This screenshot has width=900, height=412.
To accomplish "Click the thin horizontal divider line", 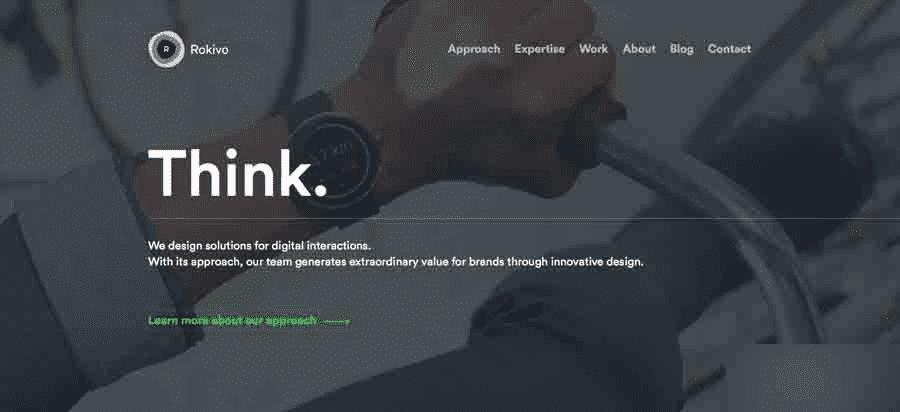I will point(523,219).
